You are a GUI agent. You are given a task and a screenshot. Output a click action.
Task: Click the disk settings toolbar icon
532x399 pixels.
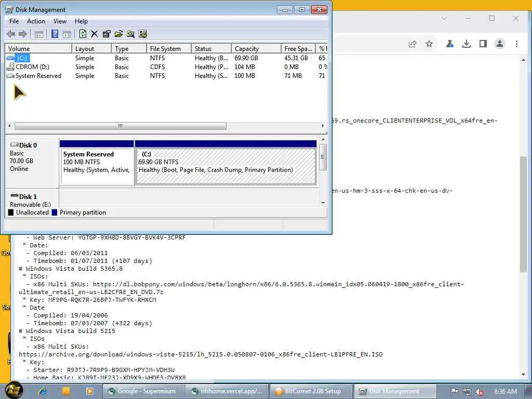pos(143,34)
